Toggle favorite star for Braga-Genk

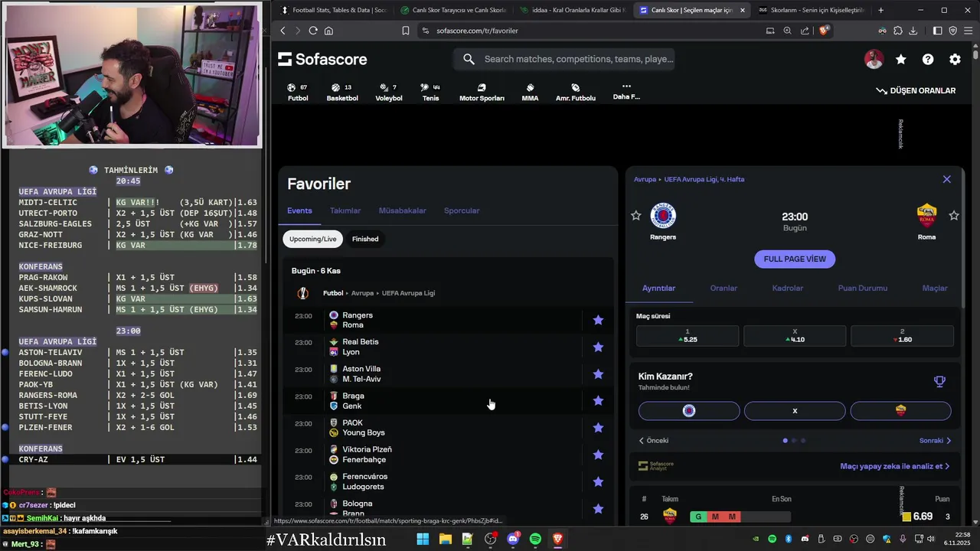click(x=598, y=400)
